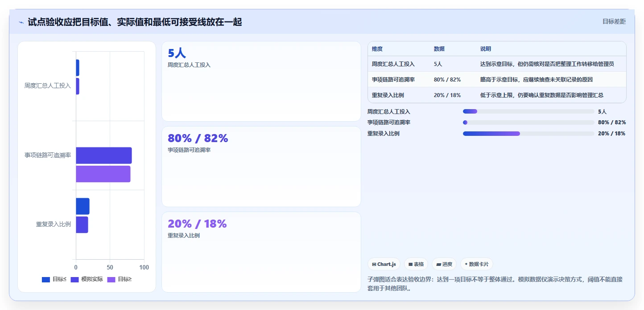Viewport: 644px width, 310px height.
Task: Click table cell 周度汇总人工投入
Action: pos(393,64)
